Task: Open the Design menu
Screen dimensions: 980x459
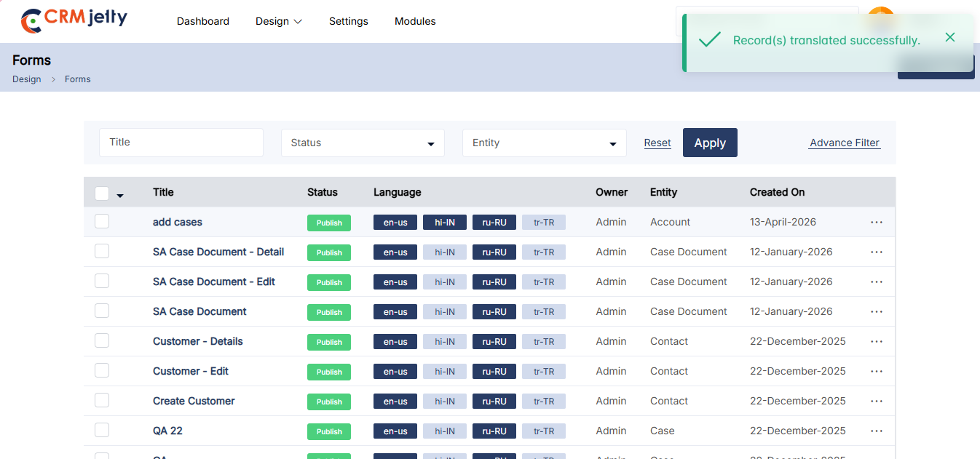Action: click(x=278, y=21)
